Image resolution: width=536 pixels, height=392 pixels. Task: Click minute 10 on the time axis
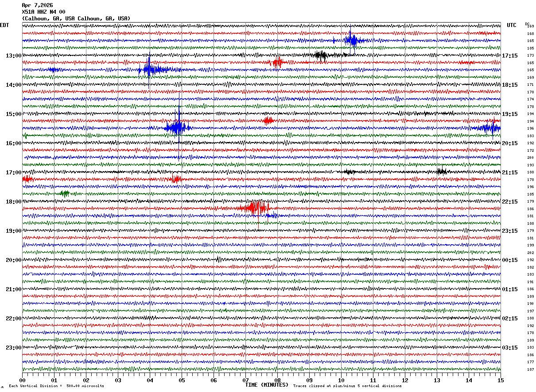(341, 380)
